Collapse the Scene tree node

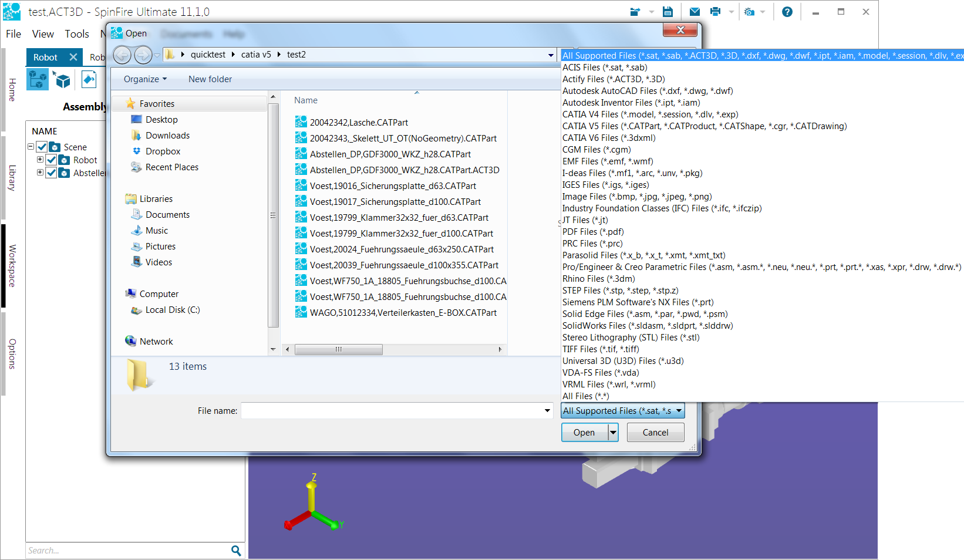pyautogui.click(x=31, y=146)
